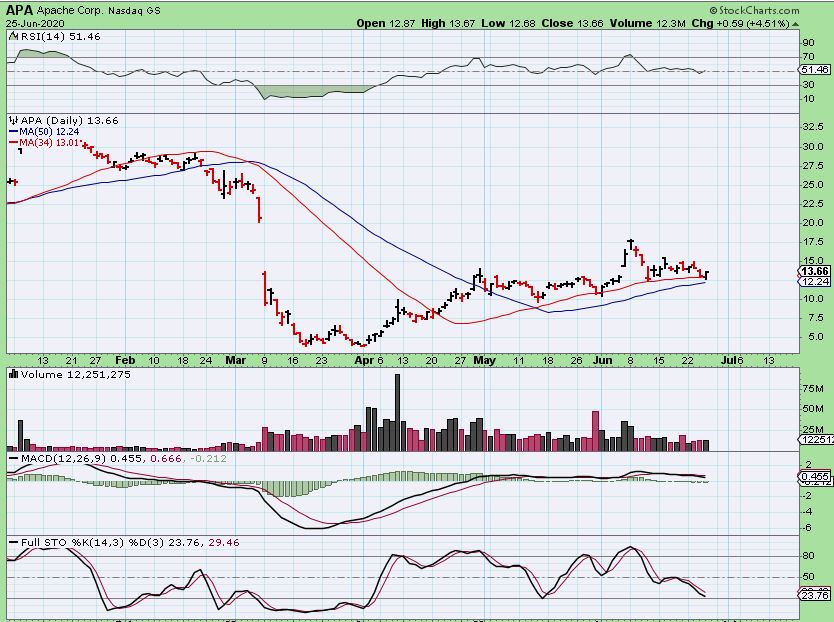Open the StockCharts.com copyright link
The width and height of the screenshot is (834, 622).
(754, 10)
